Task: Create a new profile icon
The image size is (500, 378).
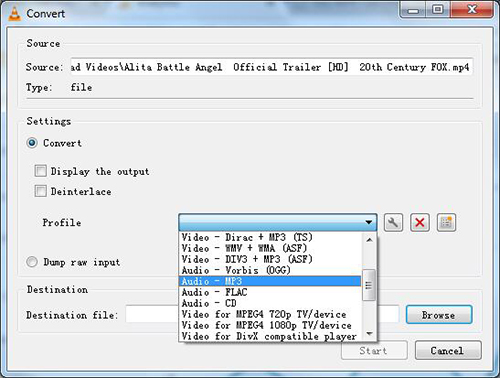Action: 446,222
